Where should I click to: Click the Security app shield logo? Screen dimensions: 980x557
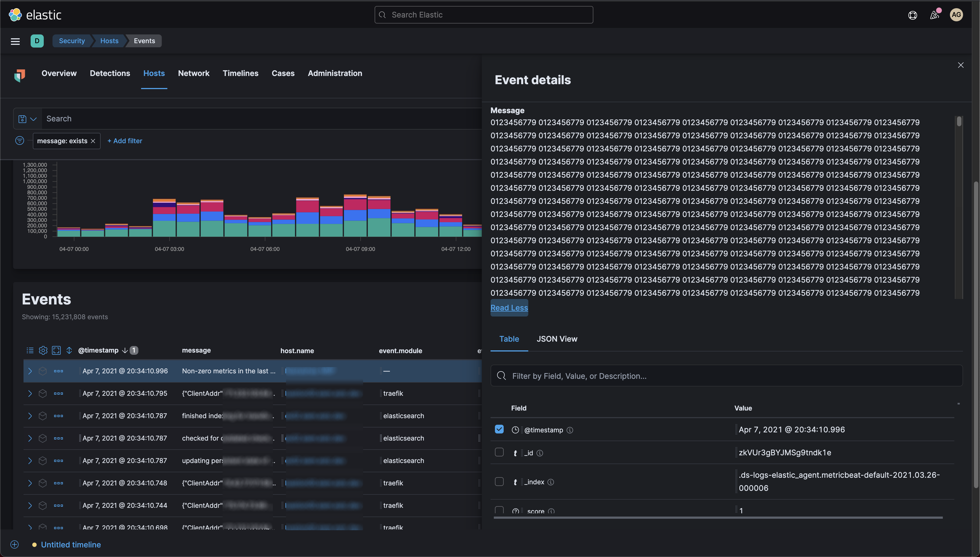[19, 75]
